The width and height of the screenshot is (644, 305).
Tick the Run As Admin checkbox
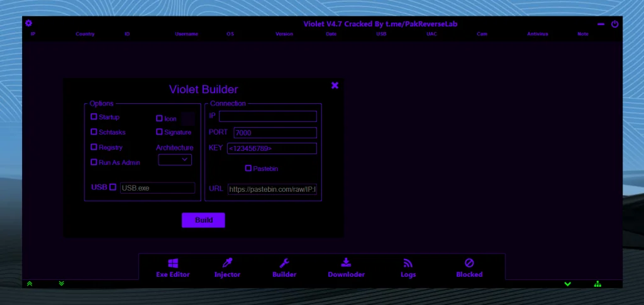(94, 162)
